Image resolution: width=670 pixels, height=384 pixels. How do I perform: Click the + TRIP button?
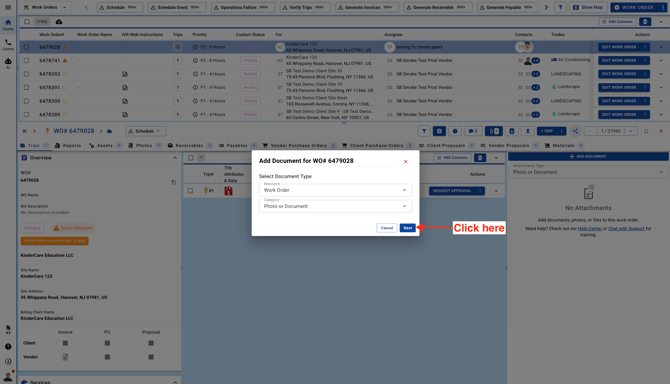point(548,131)
